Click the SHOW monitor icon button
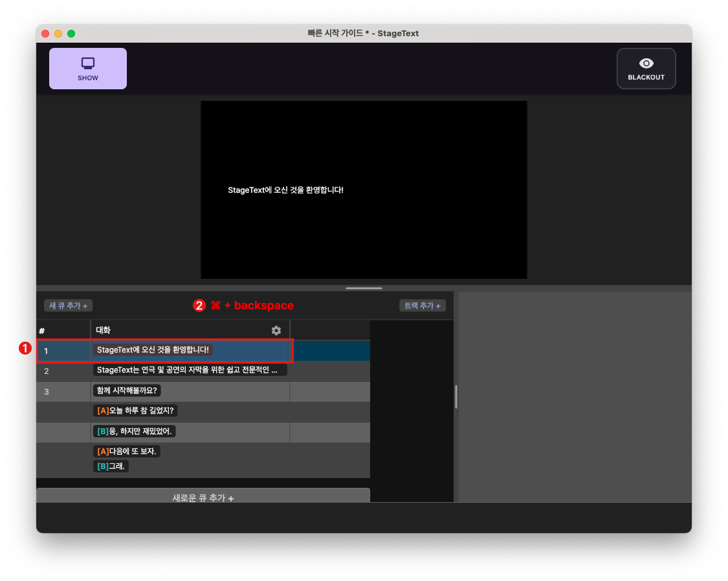Image resolution: width=728 pixels, height=581 pixels. 88,68
